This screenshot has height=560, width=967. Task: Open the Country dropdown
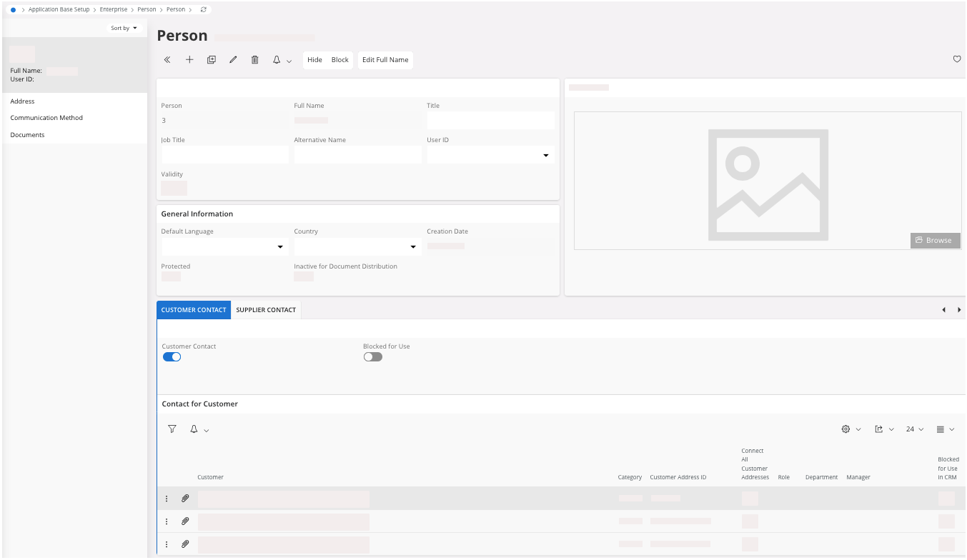pyautogui.click(x=412, y=247)
